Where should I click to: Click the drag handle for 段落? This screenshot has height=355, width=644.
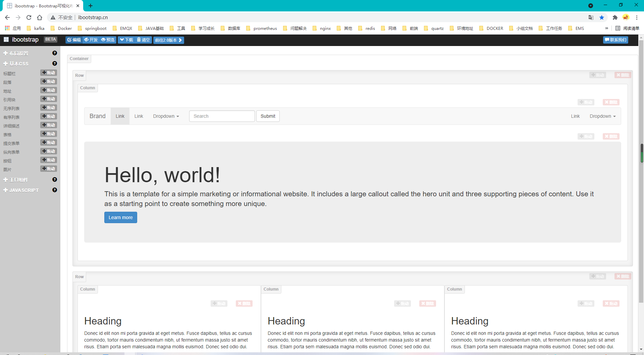[49, 82]
